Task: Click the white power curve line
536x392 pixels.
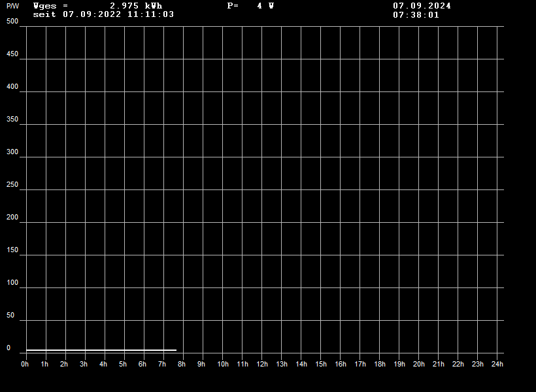Action: pyautogui.click(x=101, y=350)
